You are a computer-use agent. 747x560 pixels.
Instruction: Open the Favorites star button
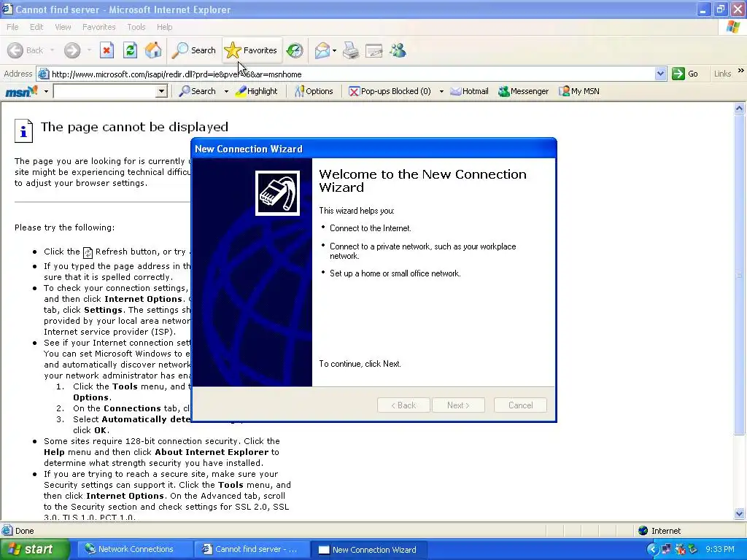252,50
